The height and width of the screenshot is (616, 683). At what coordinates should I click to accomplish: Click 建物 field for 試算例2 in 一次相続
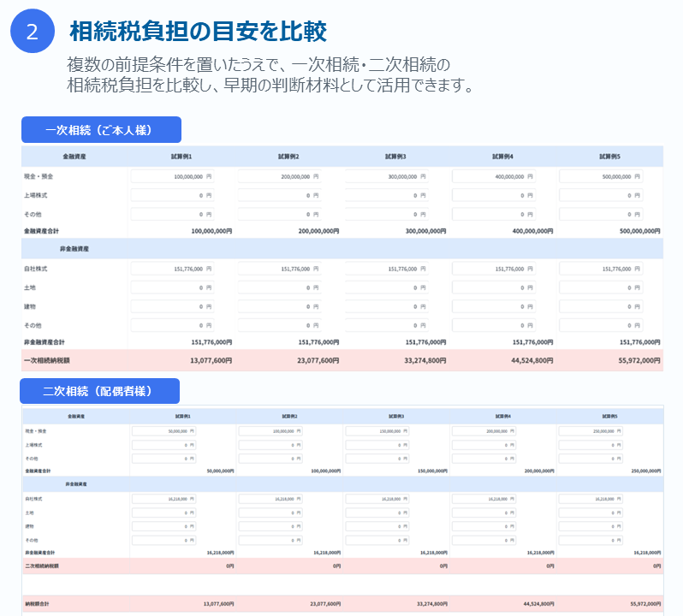click(279, 306)
